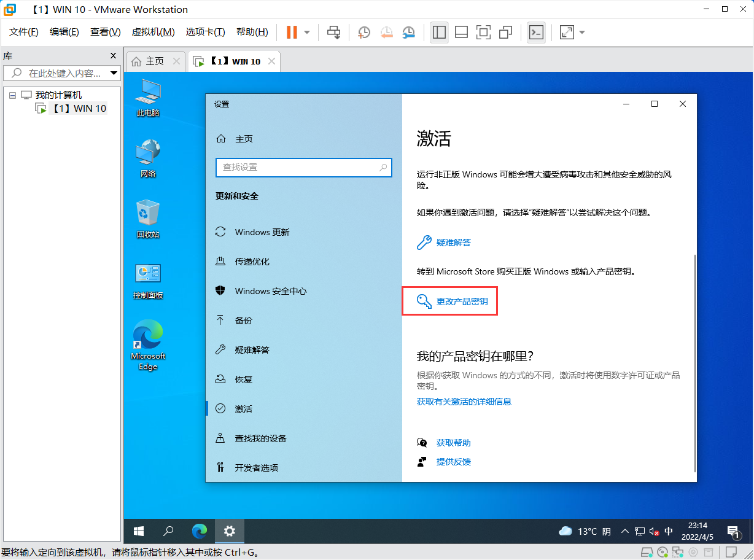The width and height of the screenshot is (754, 560).
Task: Click the 网络 desktop icon
Action: tap(148, 158)
